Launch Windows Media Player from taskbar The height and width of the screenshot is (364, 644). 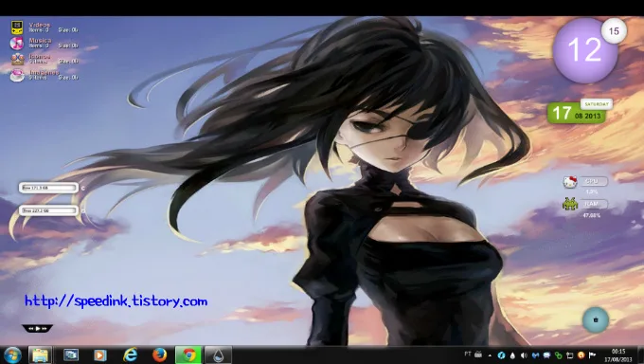(x=99, y=355)
